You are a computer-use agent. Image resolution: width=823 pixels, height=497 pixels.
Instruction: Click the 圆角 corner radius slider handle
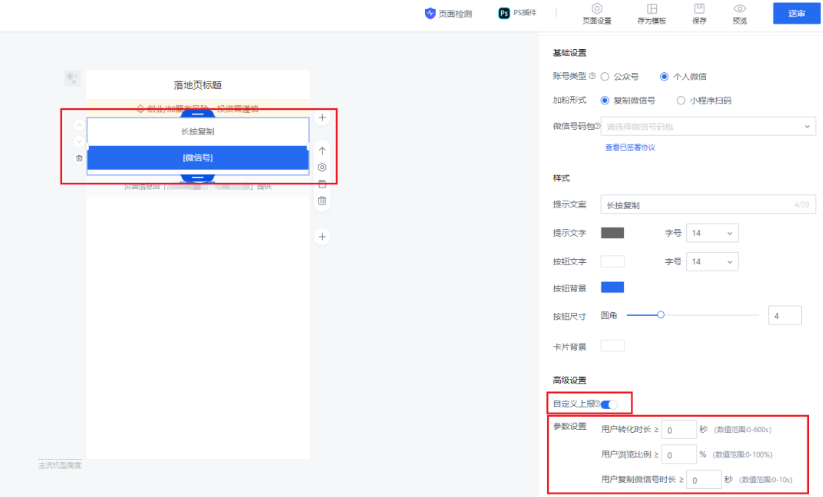tap(661, 315)
